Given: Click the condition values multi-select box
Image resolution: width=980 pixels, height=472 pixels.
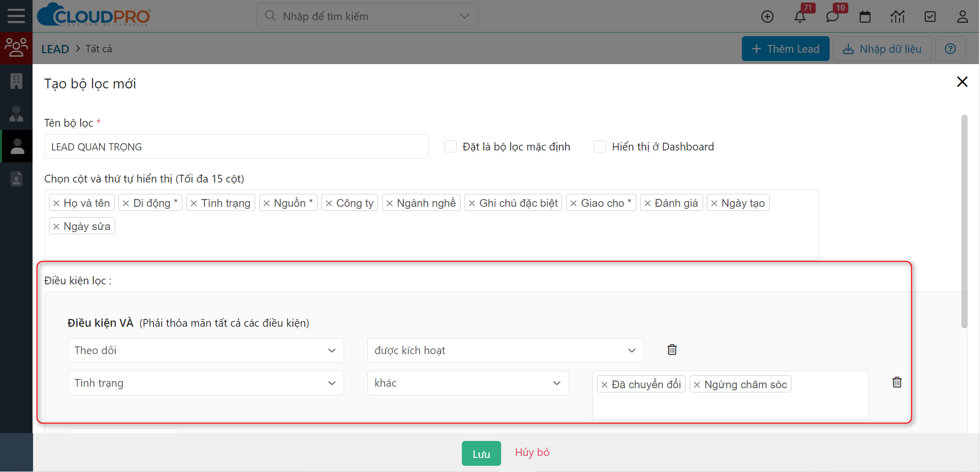Looking at the screenshot, I should click(730, 395).
